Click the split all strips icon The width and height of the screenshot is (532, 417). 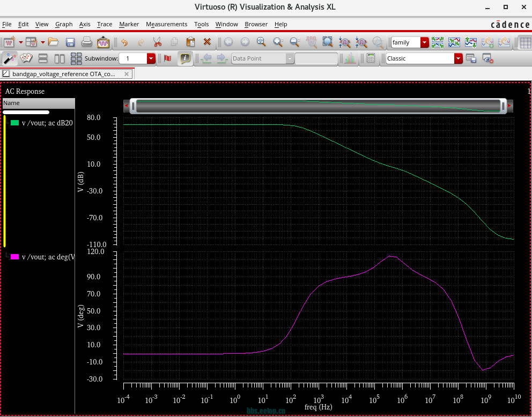[x=437, y=42]
